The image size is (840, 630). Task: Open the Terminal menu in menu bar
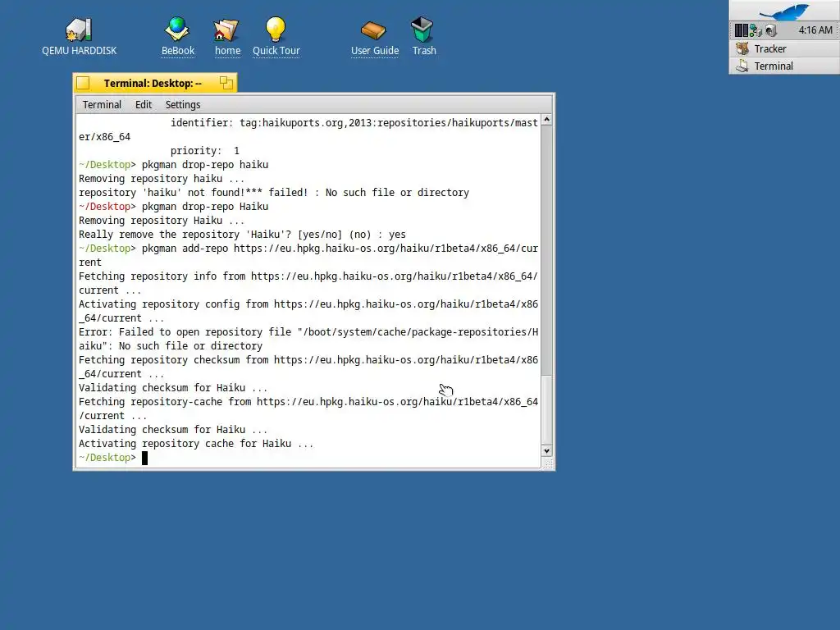[102, 104]
